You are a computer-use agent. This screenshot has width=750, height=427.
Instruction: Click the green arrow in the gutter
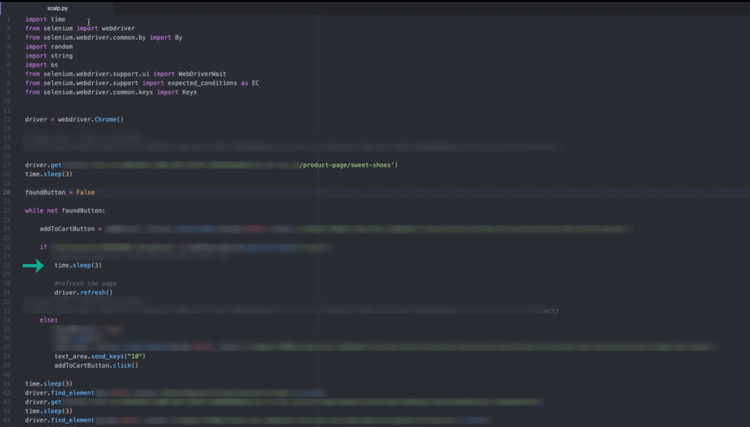[x=33, y=265]
